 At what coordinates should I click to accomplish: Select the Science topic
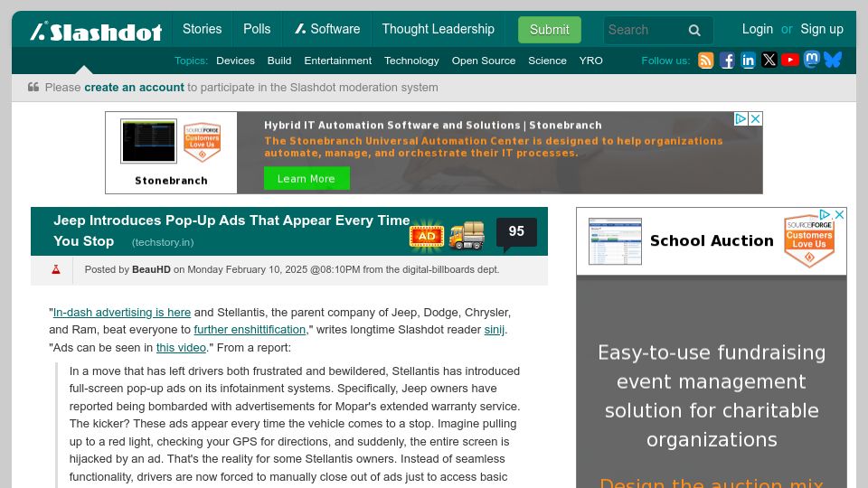pyautogui.click(x=547, y=61)
